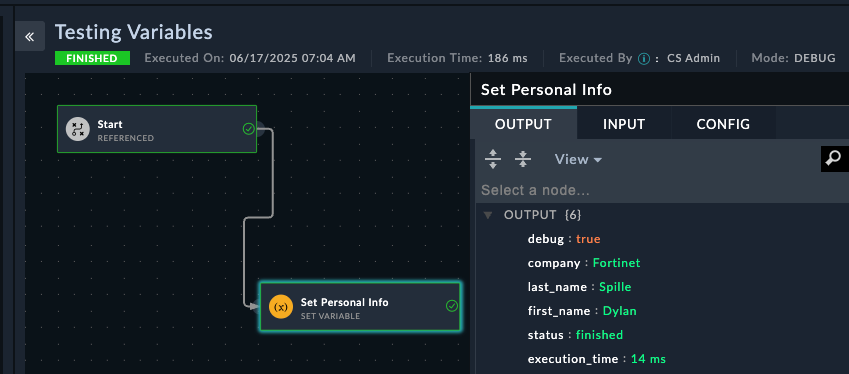Image resolution: width=849 pixels, height=374 pixels.
Task: Select the Set Personal Info step node
Action: click(x=360, y=306)
